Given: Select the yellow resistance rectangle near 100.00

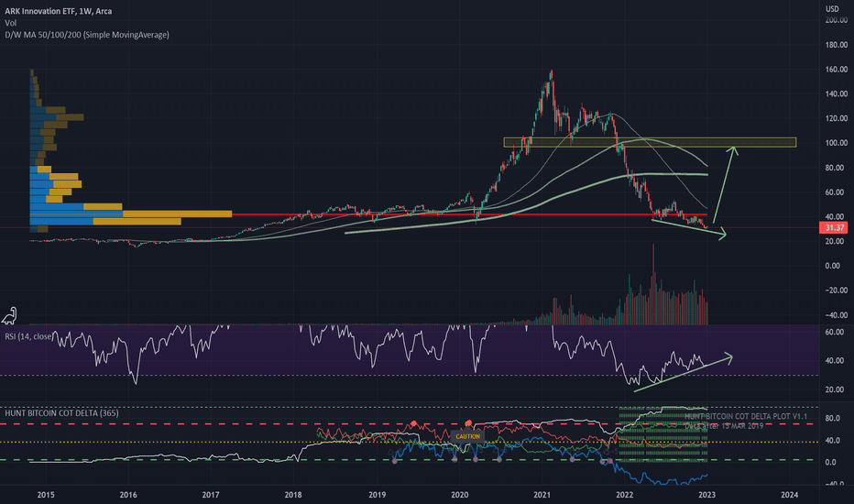Looking at the screenshot, I should [650, 142].
